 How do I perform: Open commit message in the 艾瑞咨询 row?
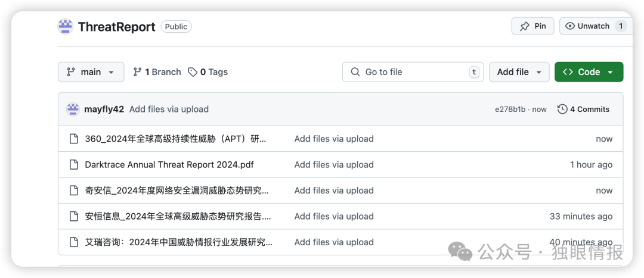click(334, 242)
